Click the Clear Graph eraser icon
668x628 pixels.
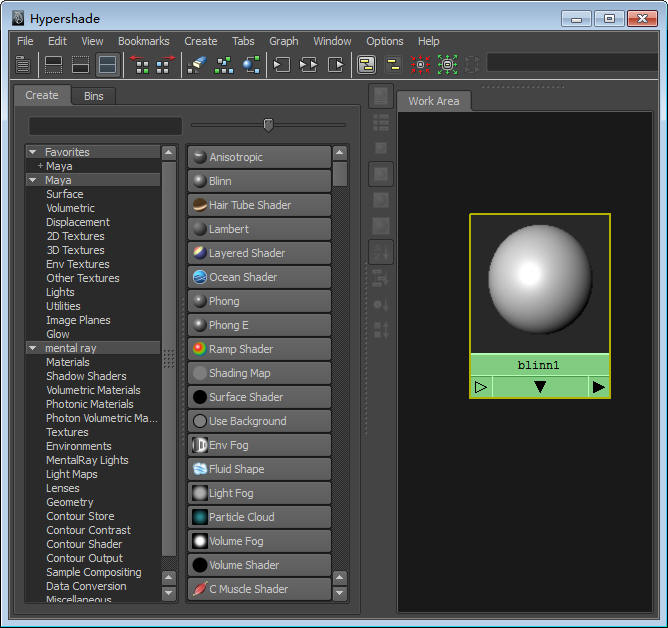[197, 65]
